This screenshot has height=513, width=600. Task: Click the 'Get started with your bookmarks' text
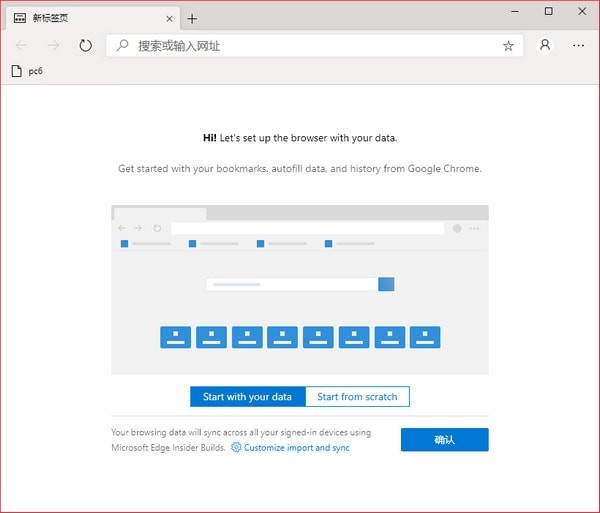point(300,168)
